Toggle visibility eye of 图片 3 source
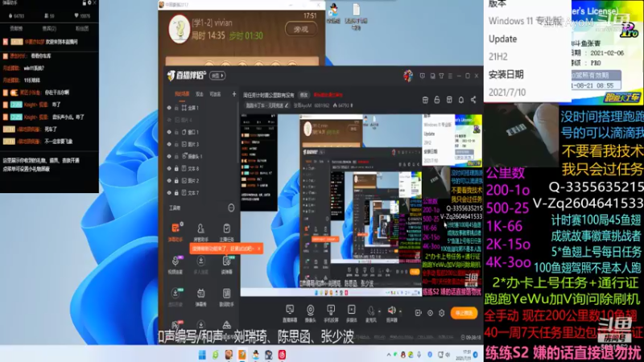 pos(169,144)
